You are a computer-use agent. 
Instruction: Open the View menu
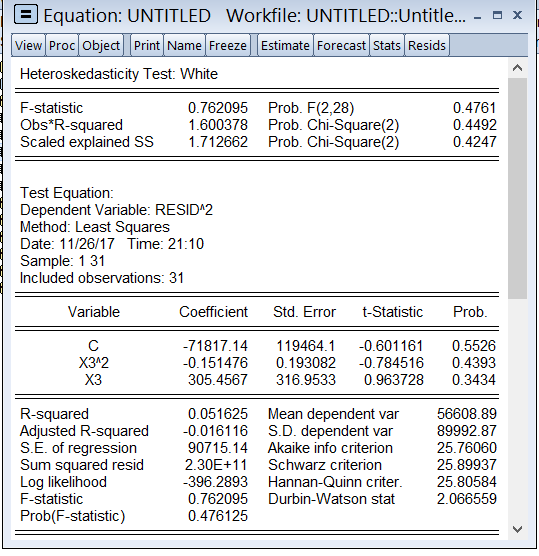28,45
